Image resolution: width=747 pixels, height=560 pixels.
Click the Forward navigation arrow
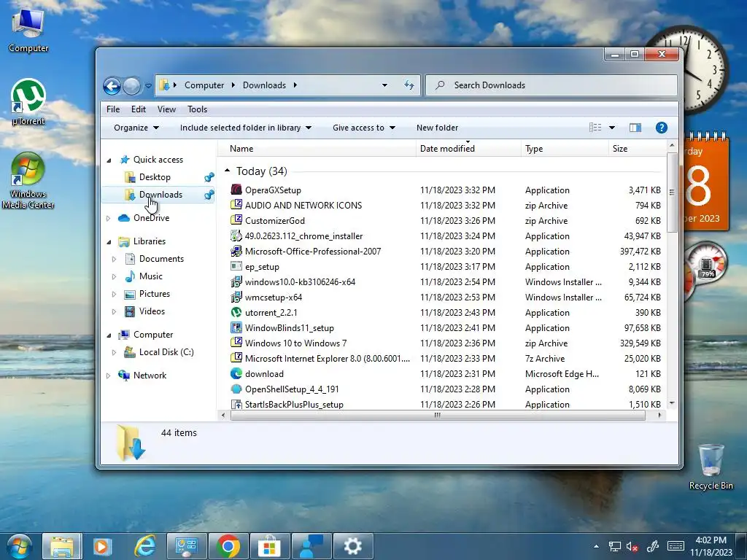point(131,86)
